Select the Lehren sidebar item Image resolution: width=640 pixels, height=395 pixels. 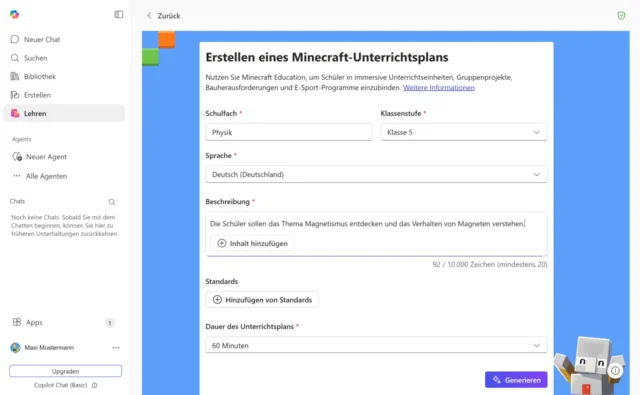(64, 113)
